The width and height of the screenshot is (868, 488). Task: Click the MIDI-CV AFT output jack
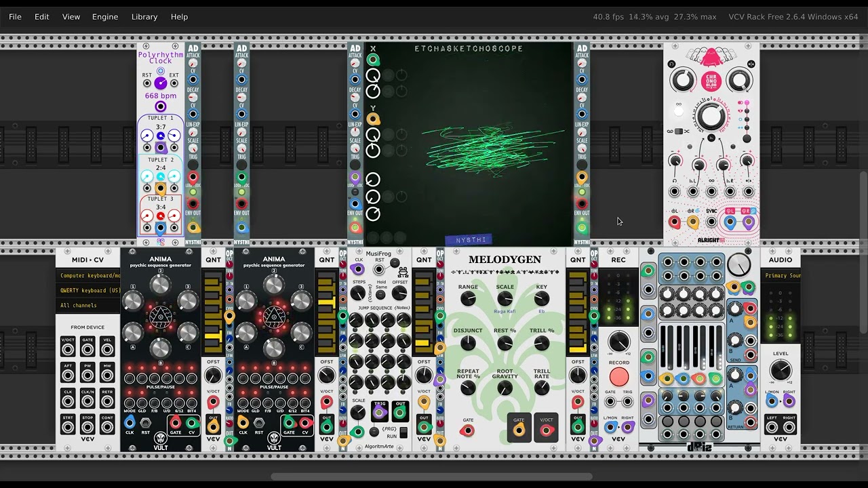(x=68, y=376)
